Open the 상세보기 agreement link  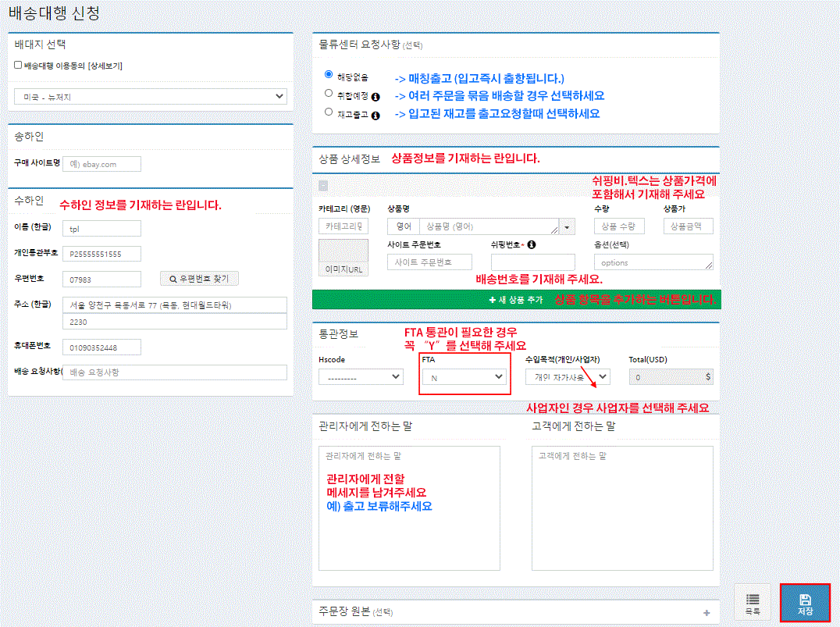tap(105, 66)
